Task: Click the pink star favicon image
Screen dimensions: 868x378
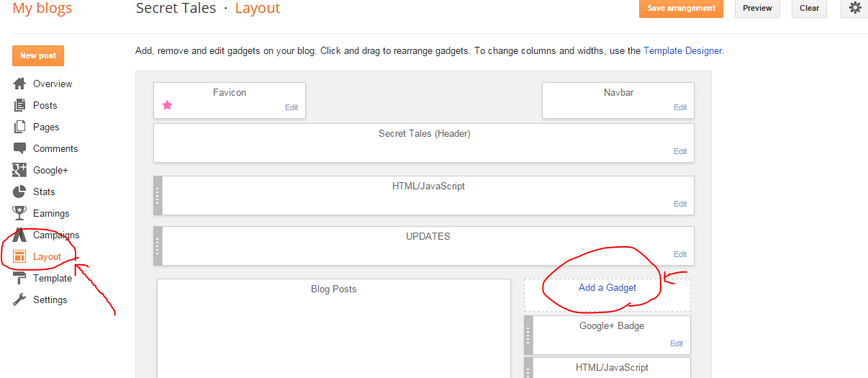Action: click(167, 105)
